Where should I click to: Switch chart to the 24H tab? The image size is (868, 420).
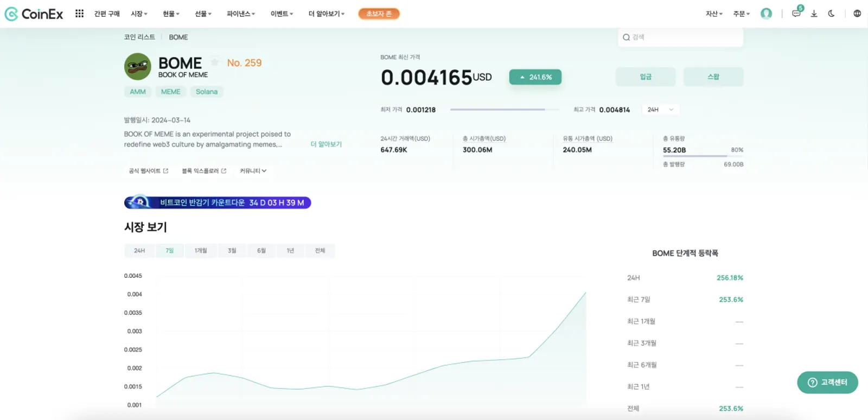coord(139,251)
